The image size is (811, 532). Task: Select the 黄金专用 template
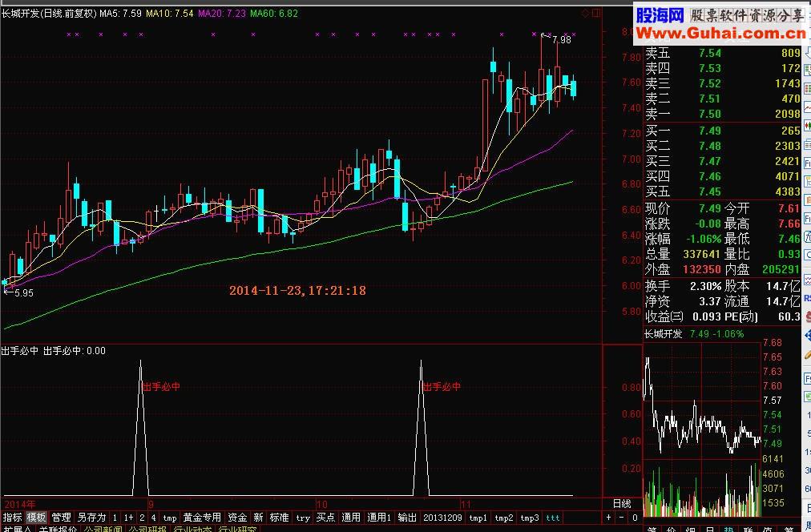coord(202,517)
